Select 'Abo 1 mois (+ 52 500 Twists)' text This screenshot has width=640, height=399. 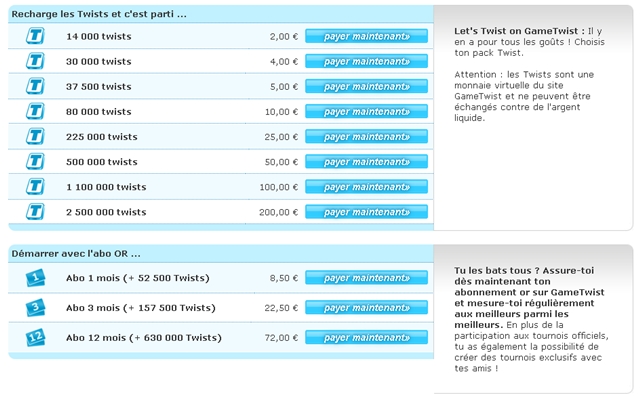point(138,278)
